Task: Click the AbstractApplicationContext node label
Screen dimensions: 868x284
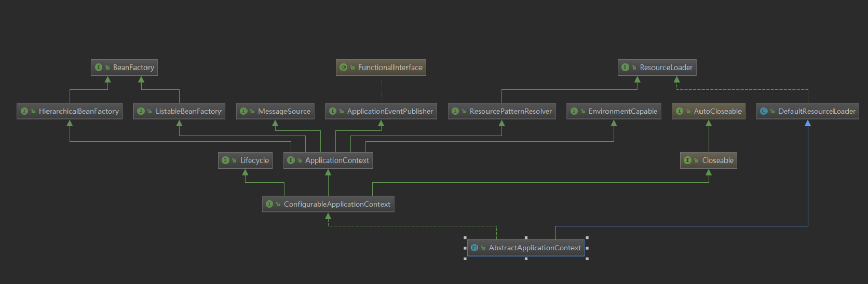Action: click(535, 248)
